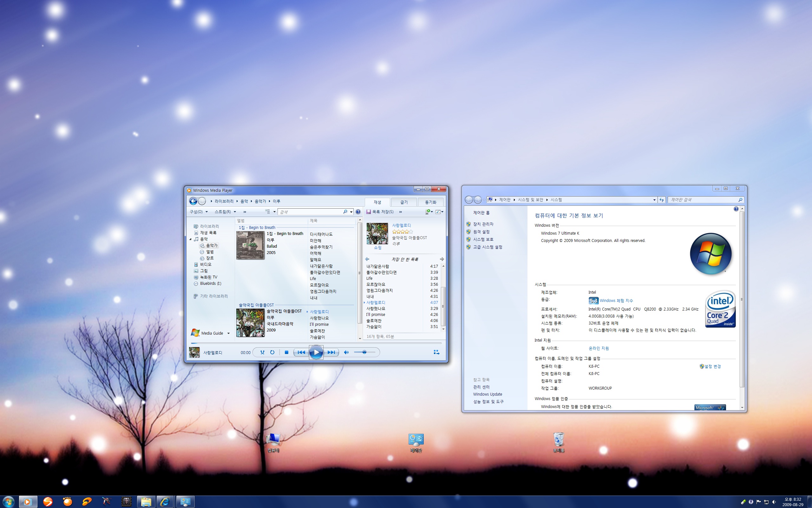Viewport: 812px width, 508px height.
Task: Toggle shuffle mode in Media Player
Action: click(x=262, y=352)
